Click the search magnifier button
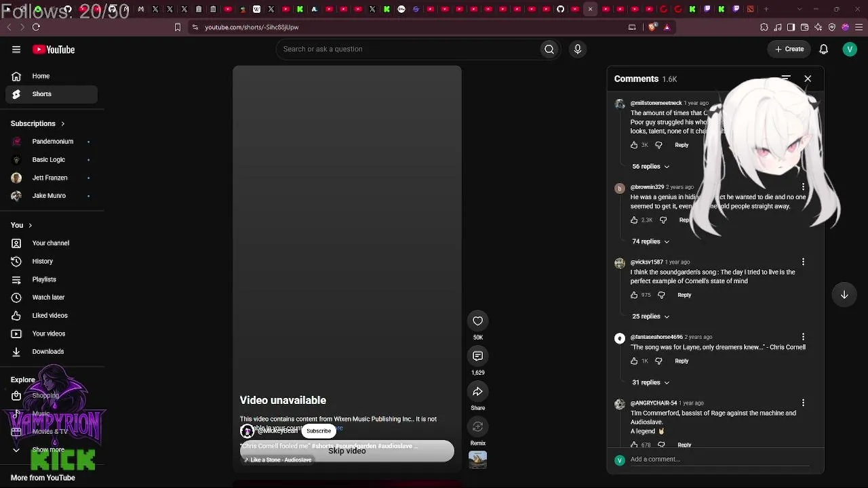This screenshot has width=868, height=488. (x=549, y=49)
